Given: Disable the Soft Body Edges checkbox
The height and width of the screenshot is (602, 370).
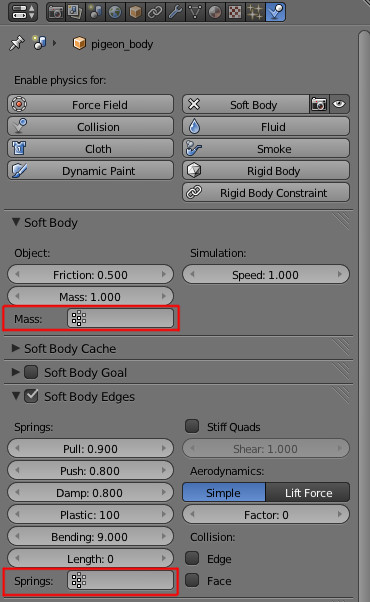Looking at the screenshot, I should coord(31,396).
